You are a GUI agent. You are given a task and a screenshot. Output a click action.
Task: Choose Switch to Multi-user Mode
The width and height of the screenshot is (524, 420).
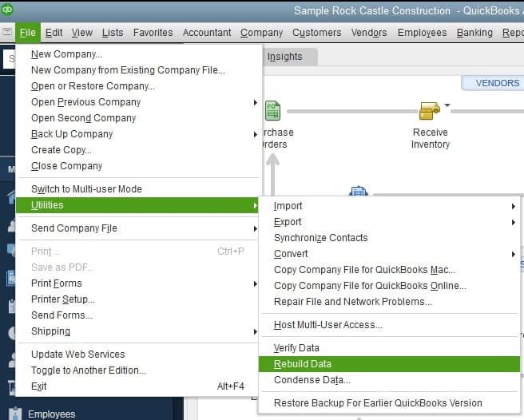(x=86, y=189)
